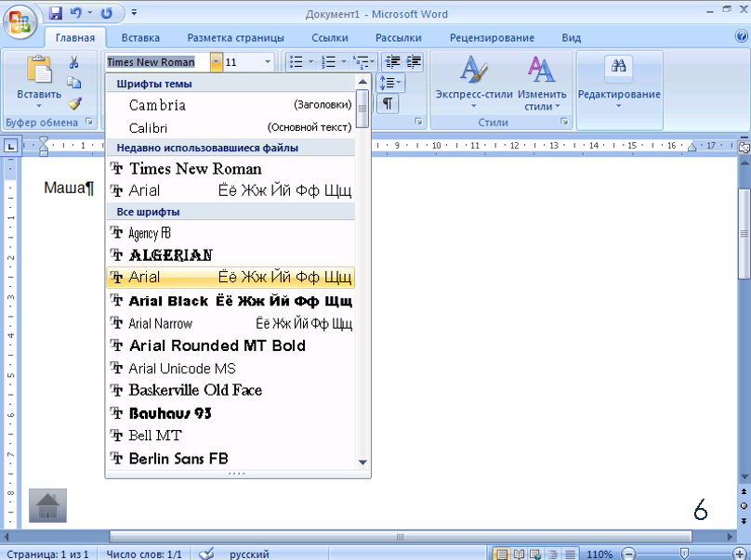
Task: Click the Paste clipboard icon
Action: click(x=39, y=70)
